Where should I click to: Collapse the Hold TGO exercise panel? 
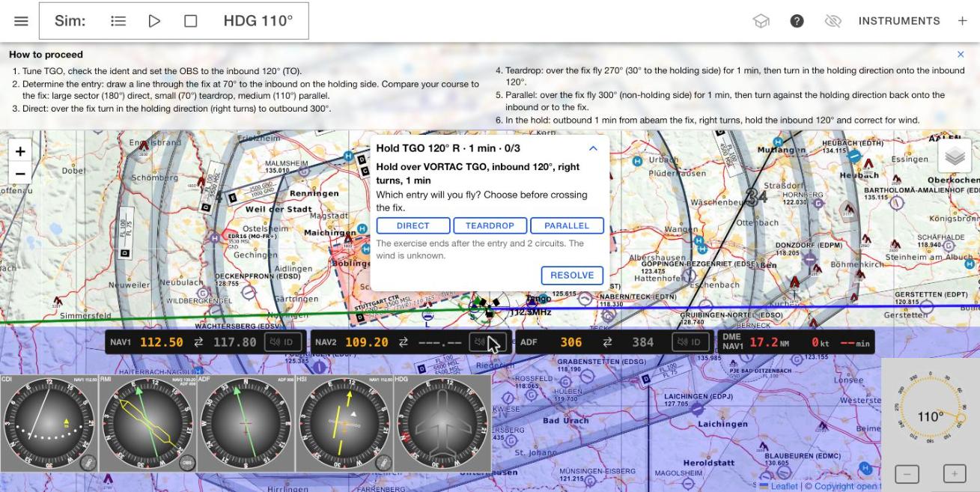point(593,148)
